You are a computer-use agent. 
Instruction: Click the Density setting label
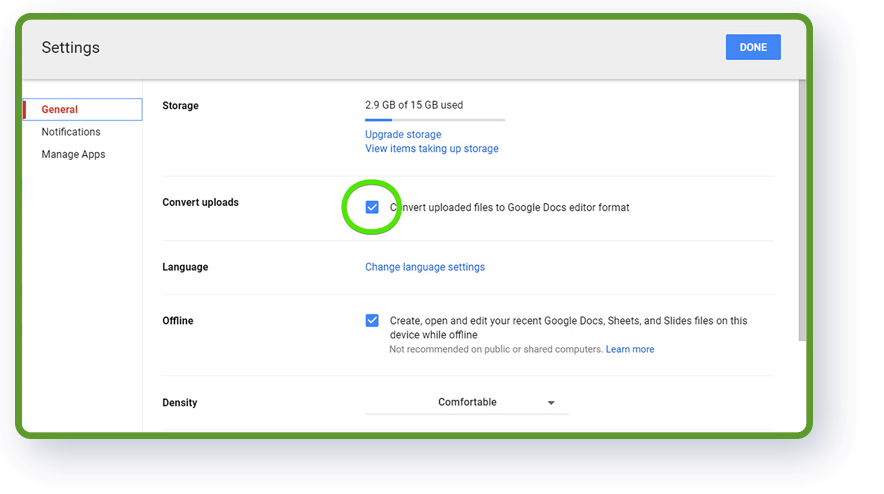[179, 403]
